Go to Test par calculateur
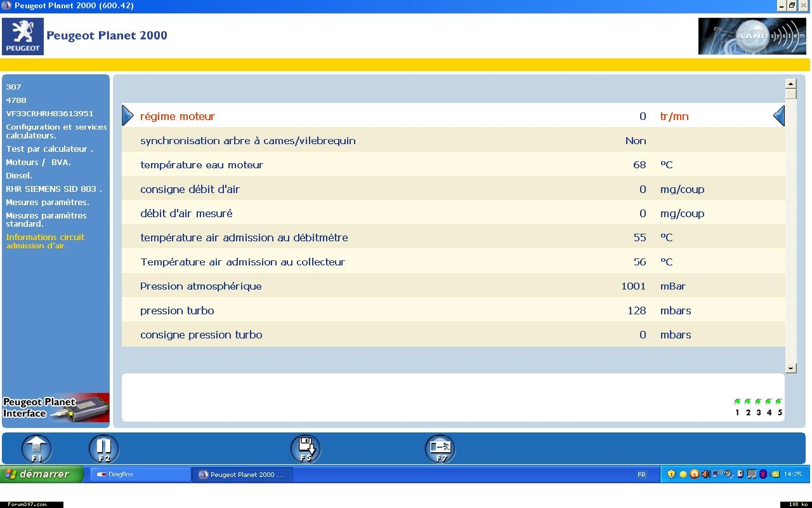The image size is (812, 508). pyautogui.click(x=49, y=149)
